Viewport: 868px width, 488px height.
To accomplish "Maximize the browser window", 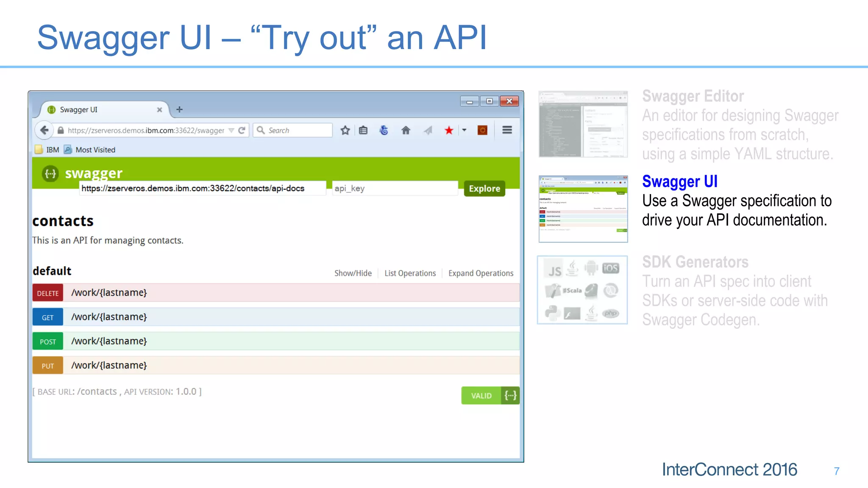I will [x=490, y=101].
